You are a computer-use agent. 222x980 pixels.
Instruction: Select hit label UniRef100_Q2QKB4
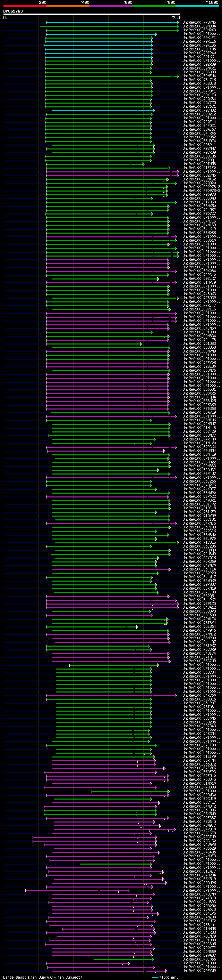point(199,99)
